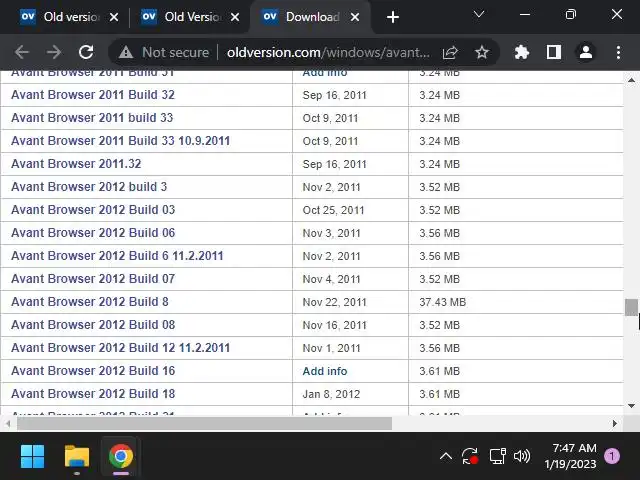Screen dimensions: 640x480
Task: Open Chrome's three-dot menu
Action: click(x=618, y=52)
